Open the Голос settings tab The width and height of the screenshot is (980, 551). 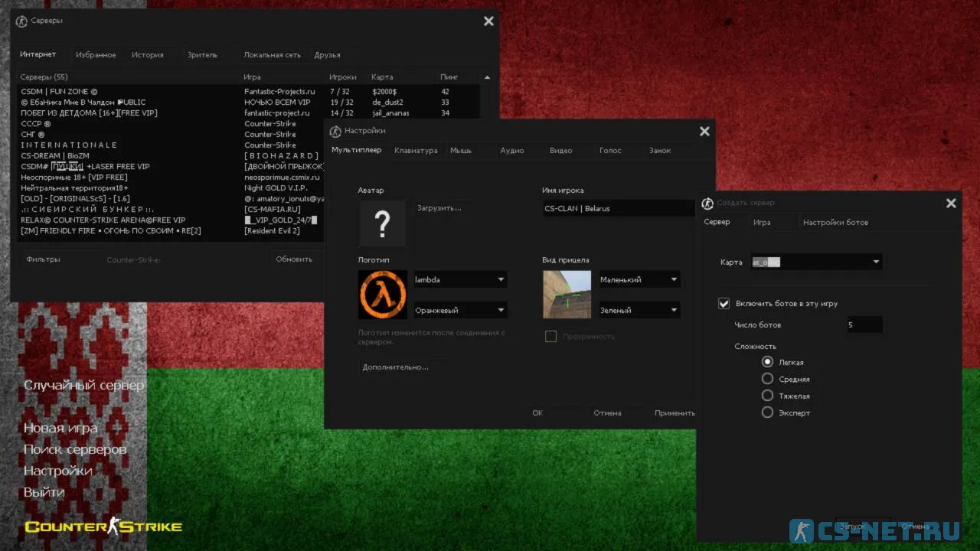click(x=610, y=151)
